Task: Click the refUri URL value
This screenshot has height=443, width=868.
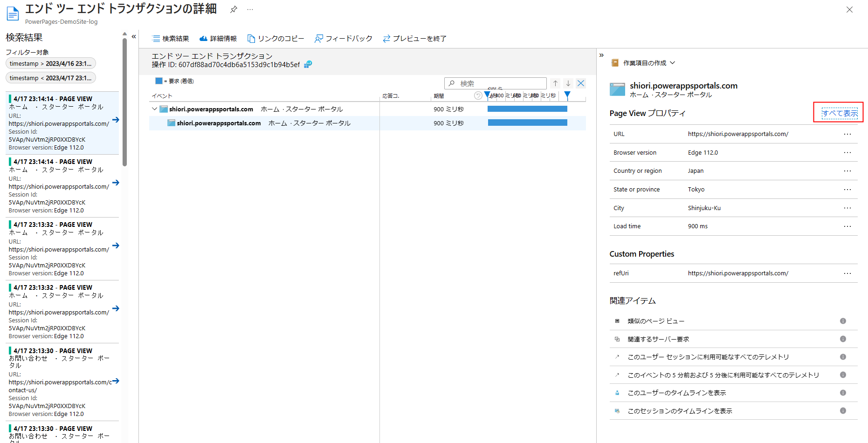Action: (x=738, y=273)
